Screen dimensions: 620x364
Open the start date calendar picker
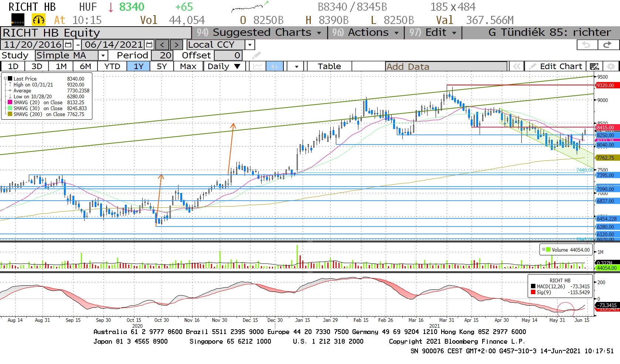pyautogui.click(x=68, y=45)
